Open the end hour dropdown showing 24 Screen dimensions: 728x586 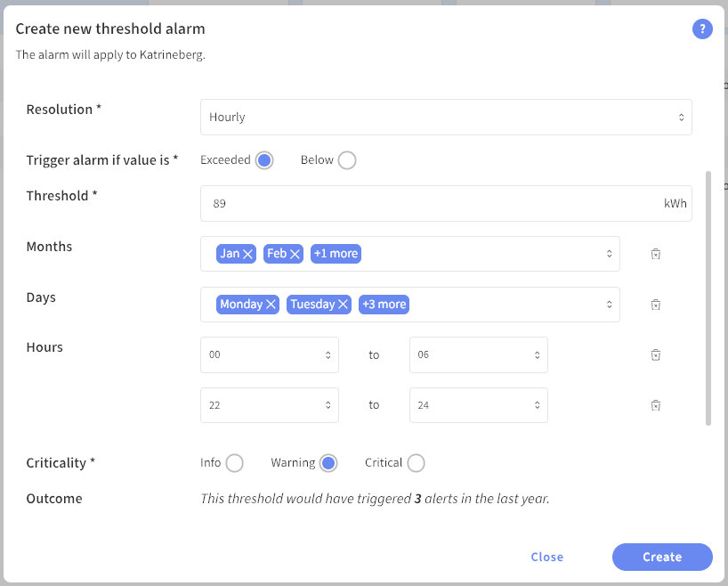tap(478, 405)
